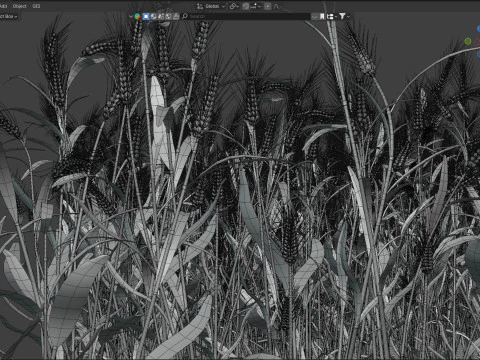Click the colorful asset library icon

point(137,16)
